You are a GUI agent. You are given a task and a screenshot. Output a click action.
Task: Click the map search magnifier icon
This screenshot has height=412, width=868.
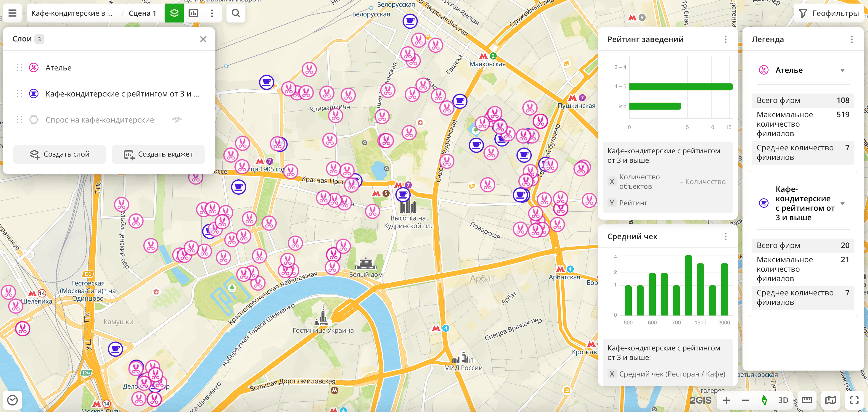(x=236, y=13)
